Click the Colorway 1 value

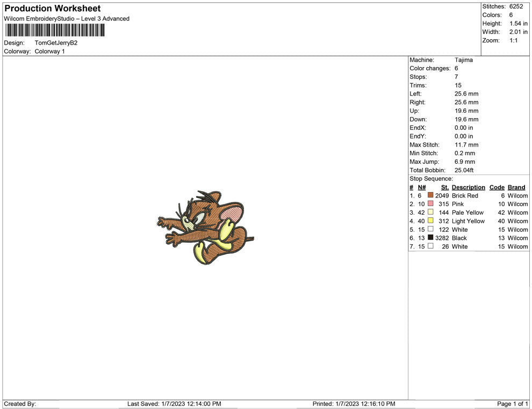49,51
